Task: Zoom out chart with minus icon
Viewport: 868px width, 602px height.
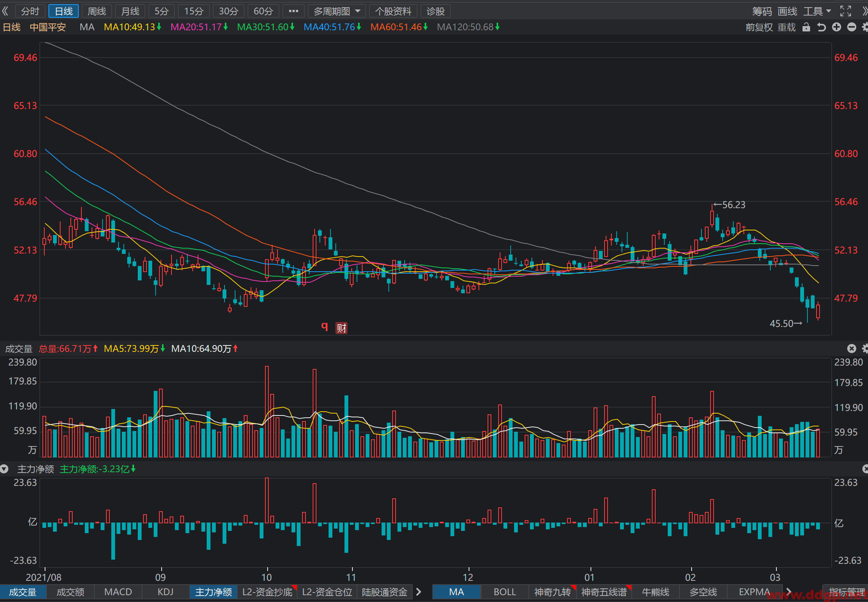Action: click(852, 27)
